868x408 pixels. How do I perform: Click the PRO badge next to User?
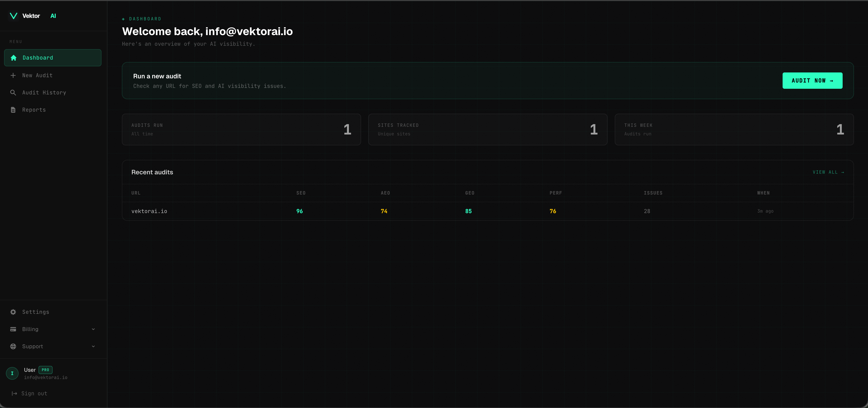pos(45,370)
